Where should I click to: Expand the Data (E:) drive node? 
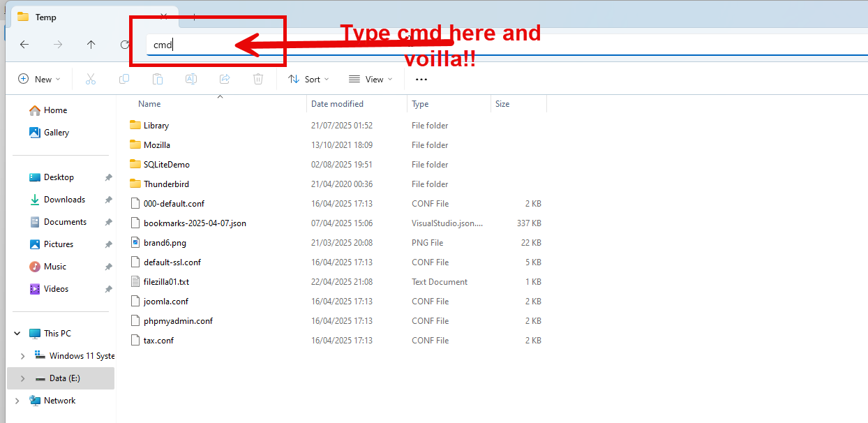23,378
